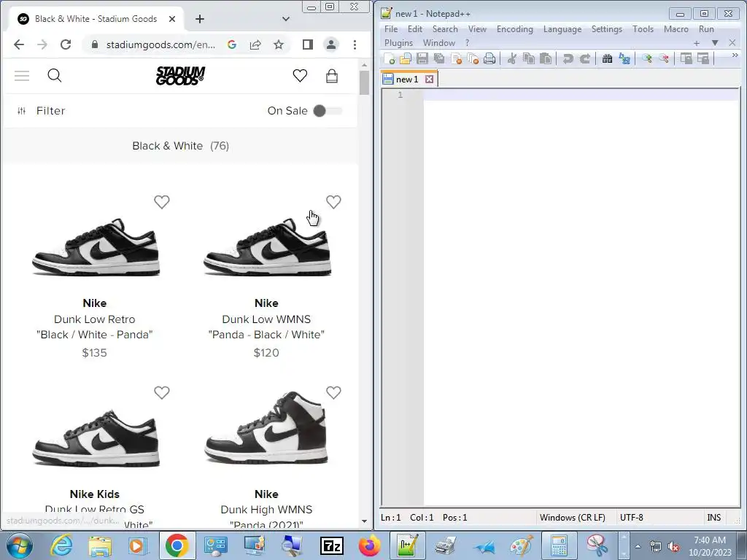The width and height of the screenshot is (747, 560).
Task: Open Dunk High WMNS product image
Action: click(x=267, y=427)
